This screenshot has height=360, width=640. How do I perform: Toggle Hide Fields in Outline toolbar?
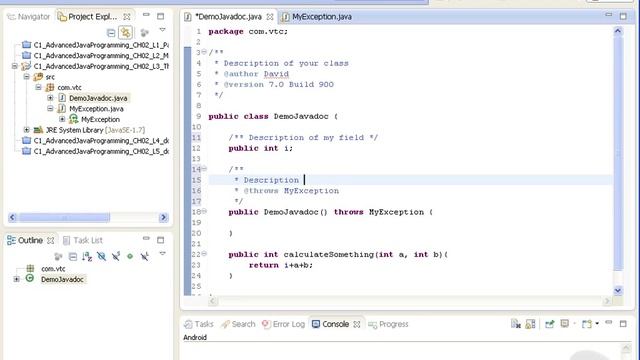click(x=102, y=256)
